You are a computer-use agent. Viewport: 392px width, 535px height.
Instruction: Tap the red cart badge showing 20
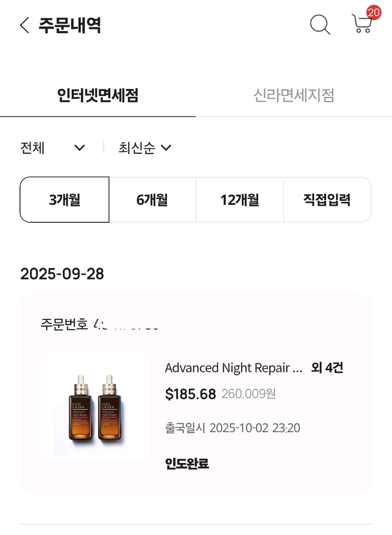pos(374,12)
